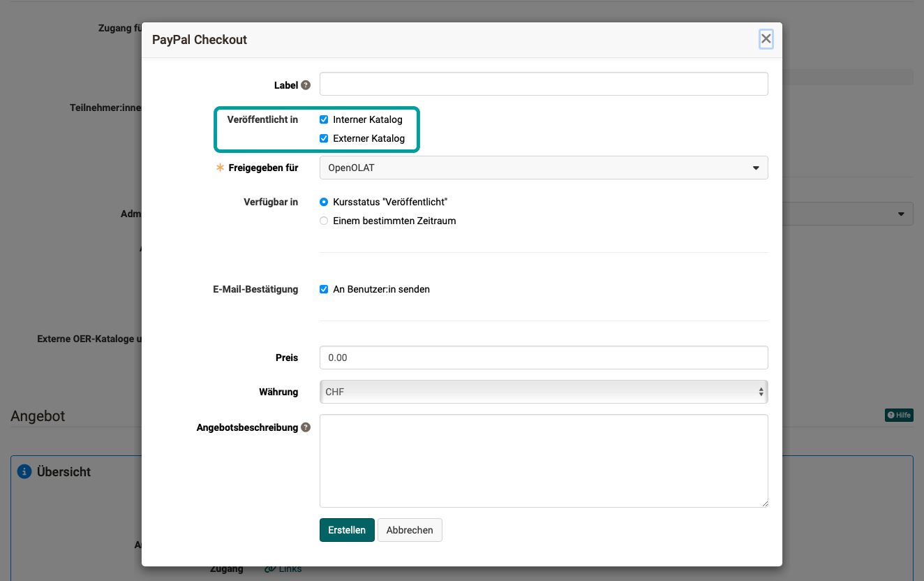The height and width of the screenshot is (581, 924).
Task: Close the PayPal Checkout dialog
Action: (x=766, y=39)
